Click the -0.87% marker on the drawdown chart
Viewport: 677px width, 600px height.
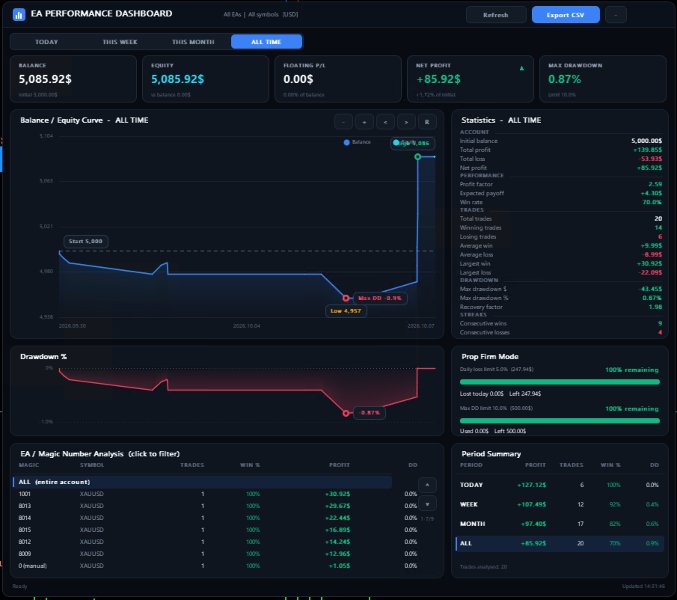pos(346,413)
